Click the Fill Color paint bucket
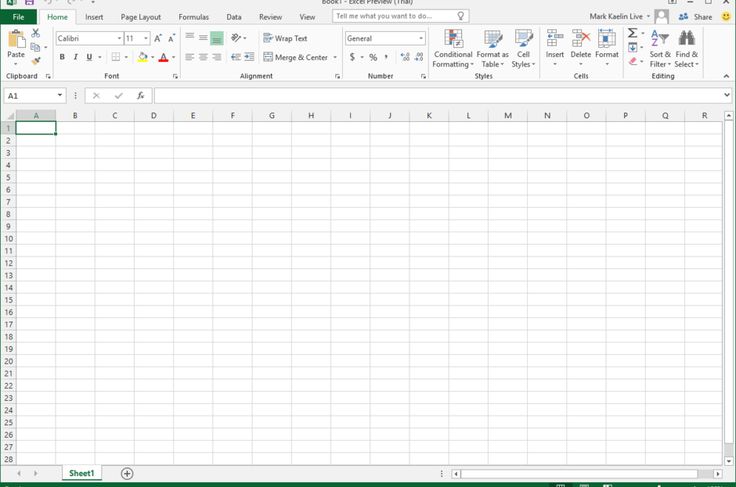Viewport: 736px width, 487px height. pyautogui.click(x=141, y=57)
